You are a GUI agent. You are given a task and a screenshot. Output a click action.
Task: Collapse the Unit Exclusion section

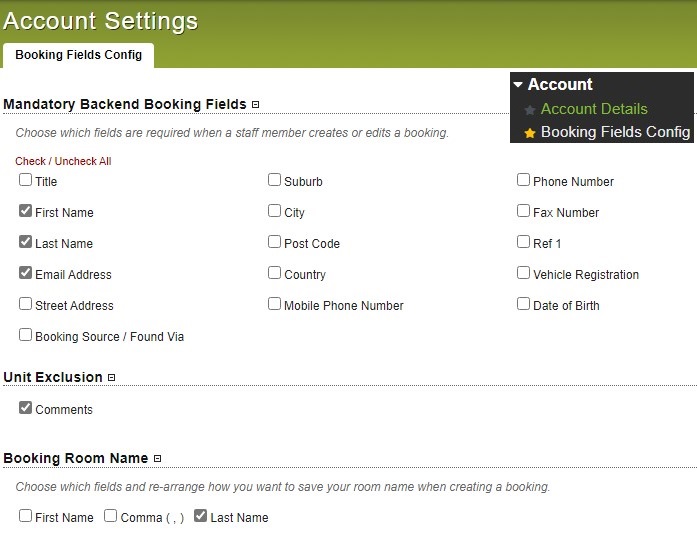point(112,378)
